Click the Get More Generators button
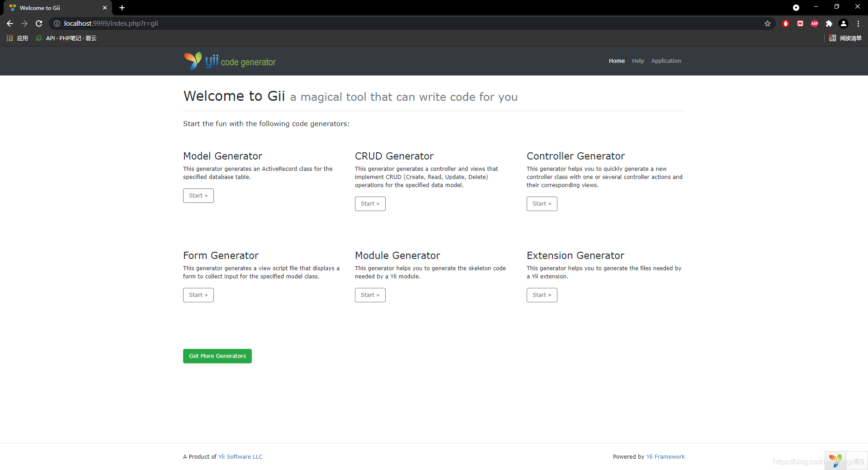 point(217,356)
